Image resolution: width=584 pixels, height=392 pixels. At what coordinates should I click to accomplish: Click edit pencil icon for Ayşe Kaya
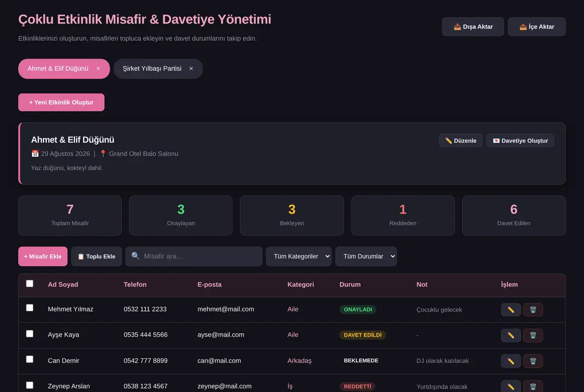[511, 335]
